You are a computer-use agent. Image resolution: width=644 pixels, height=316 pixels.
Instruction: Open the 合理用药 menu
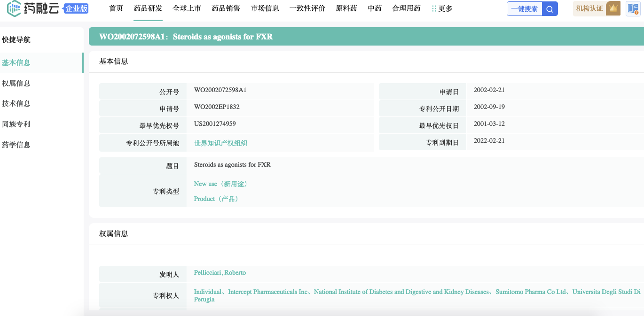[x=406, y=8]
